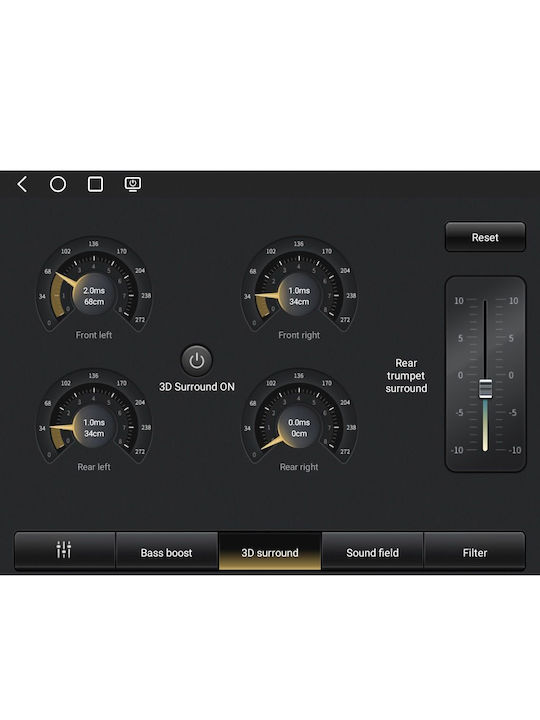Click the rear trumpet surround slider handle

(x=485, y=388)
